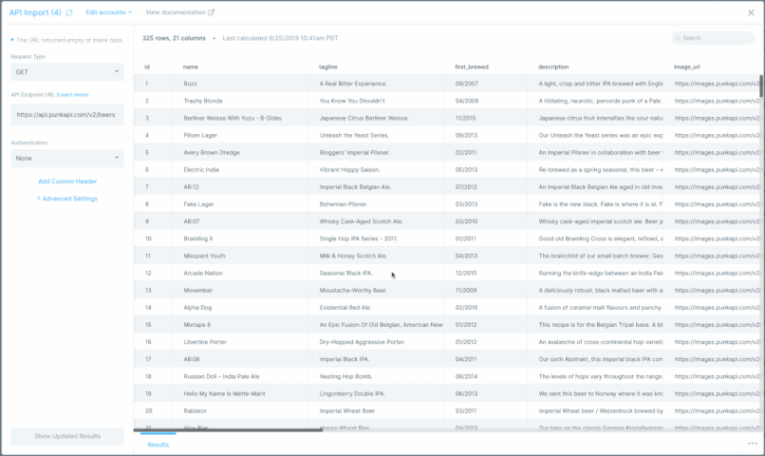Click the external link icon next to View documentation
765x456 pixels.
tap(211, 13)
